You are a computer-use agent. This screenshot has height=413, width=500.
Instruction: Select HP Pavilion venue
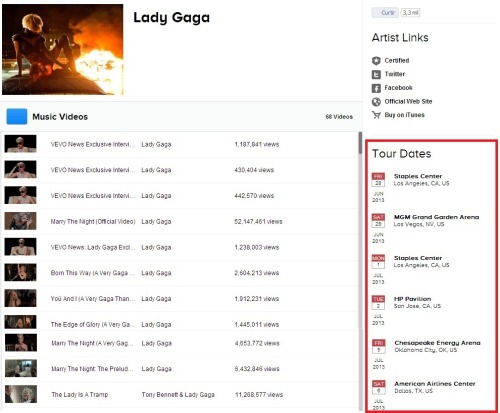pyautogui.click(x=412, y=299)
